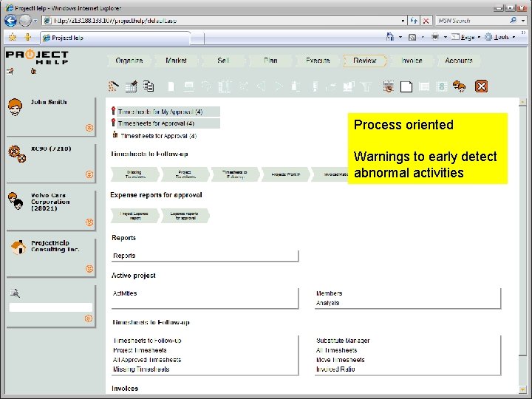Open the Execute tab
The width and height of the screenshot is (532, 399).
click(318, 61)
